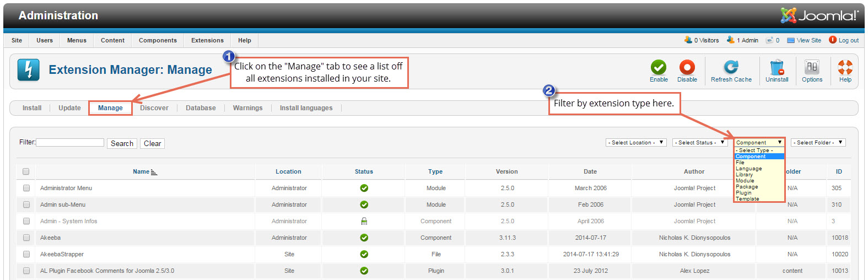Choose Language in the type list
Screen dimensions: 868x280
759,169
